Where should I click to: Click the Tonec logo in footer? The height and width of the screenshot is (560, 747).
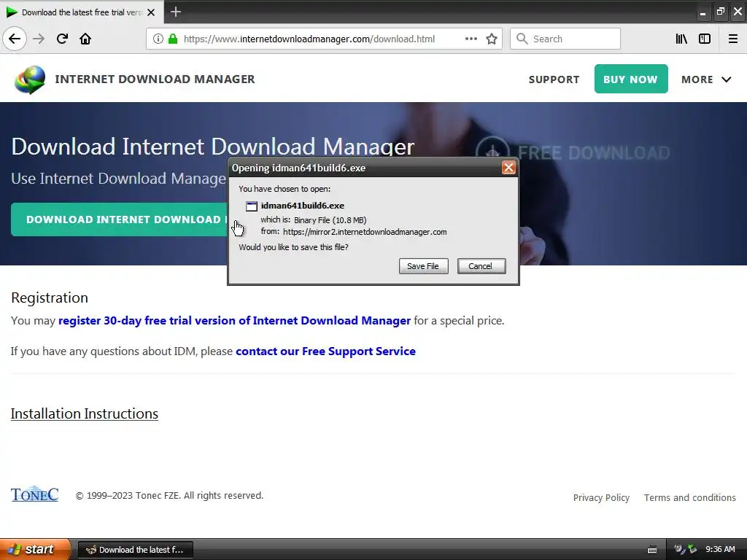(35, 494)
